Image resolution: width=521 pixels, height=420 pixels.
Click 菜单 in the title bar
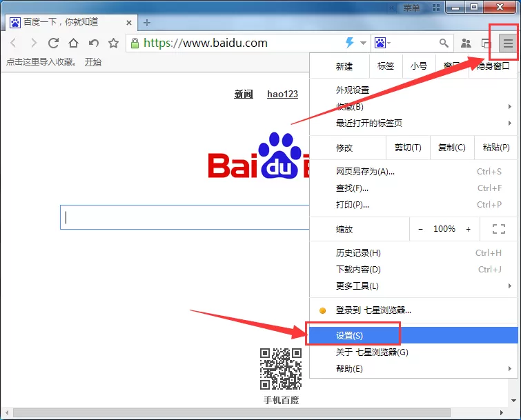(x=411, y=8)
